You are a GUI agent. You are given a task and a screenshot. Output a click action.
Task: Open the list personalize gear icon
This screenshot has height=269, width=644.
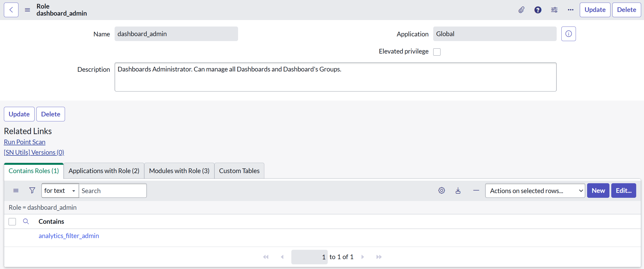442,191
